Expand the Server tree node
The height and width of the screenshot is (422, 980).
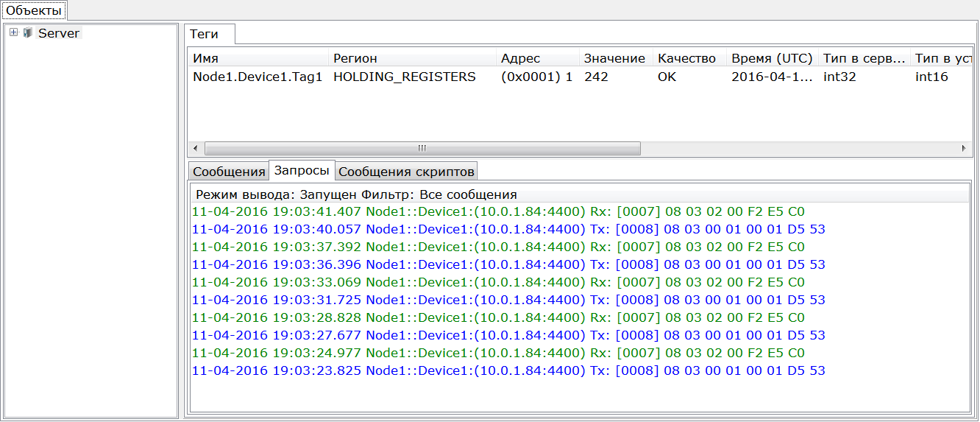click(x=13, y=32)
